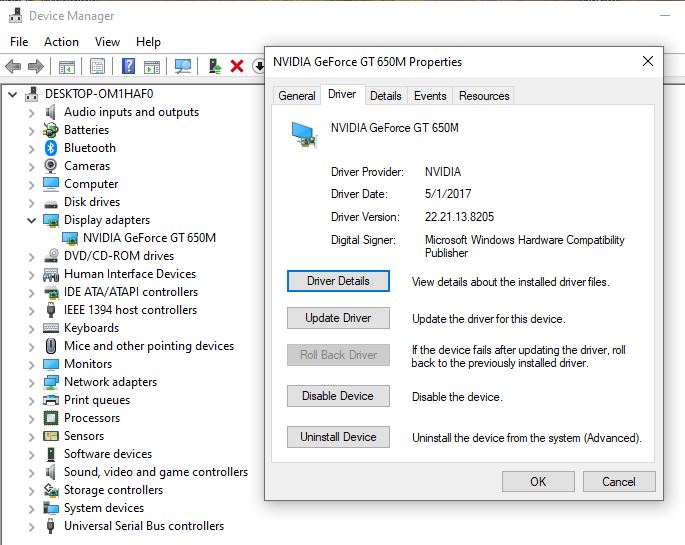Screen dimensions: 685x545
Task: Click the scan for hardware changes monitor icon
Action: pyautogui.click(x=183, y=67)
